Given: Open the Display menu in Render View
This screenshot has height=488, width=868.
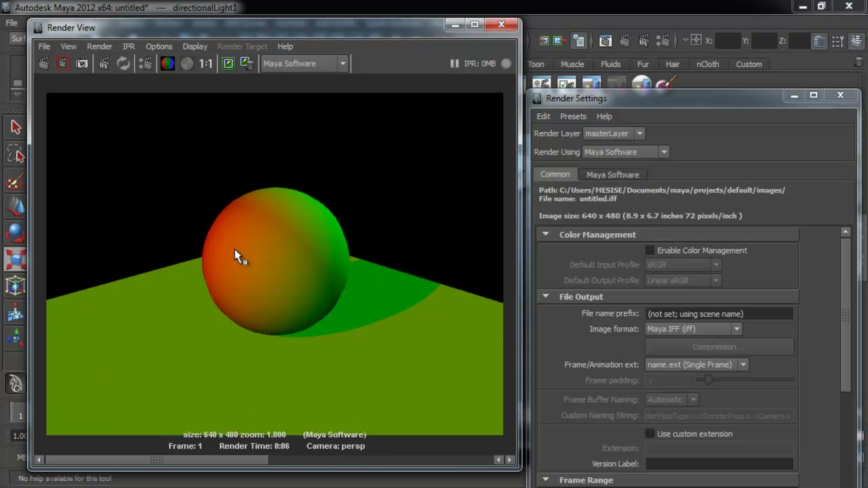Looking at the screenshot, I should [x=195, y=46].
